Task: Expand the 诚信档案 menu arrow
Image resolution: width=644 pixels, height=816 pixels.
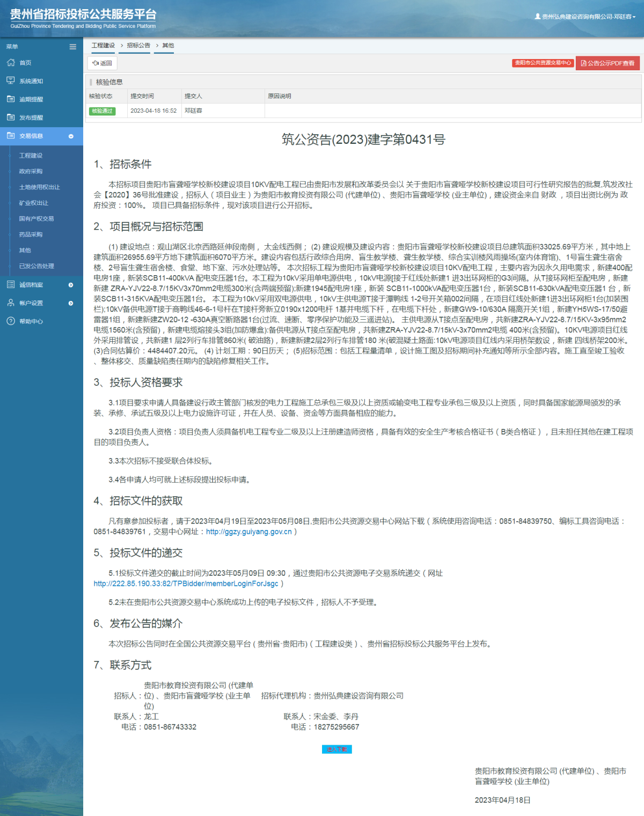Action: (x=71, y=285)
